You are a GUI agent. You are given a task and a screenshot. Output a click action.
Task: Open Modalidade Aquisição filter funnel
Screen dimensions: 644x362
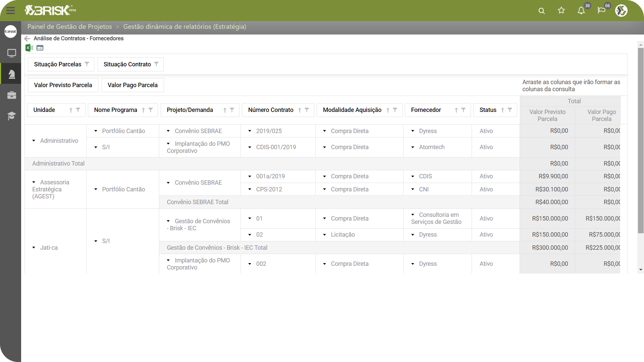point(395,110)
